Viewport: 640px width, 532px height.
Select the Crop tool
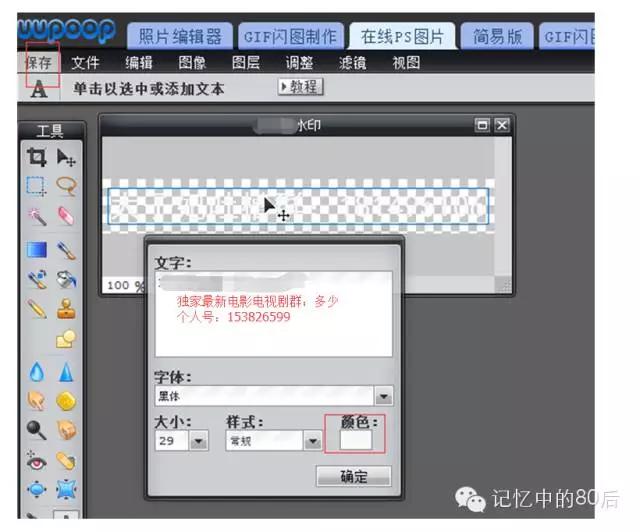click(x=37, y=157)
